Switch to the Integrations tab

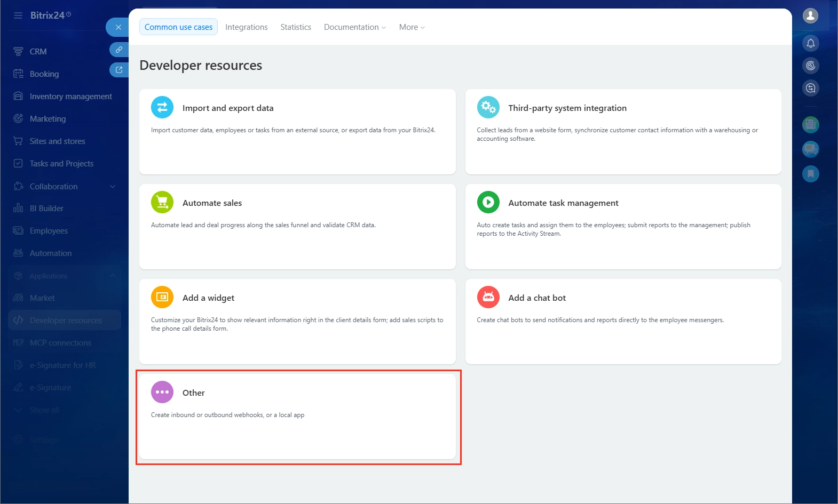(x=247, y=27)
